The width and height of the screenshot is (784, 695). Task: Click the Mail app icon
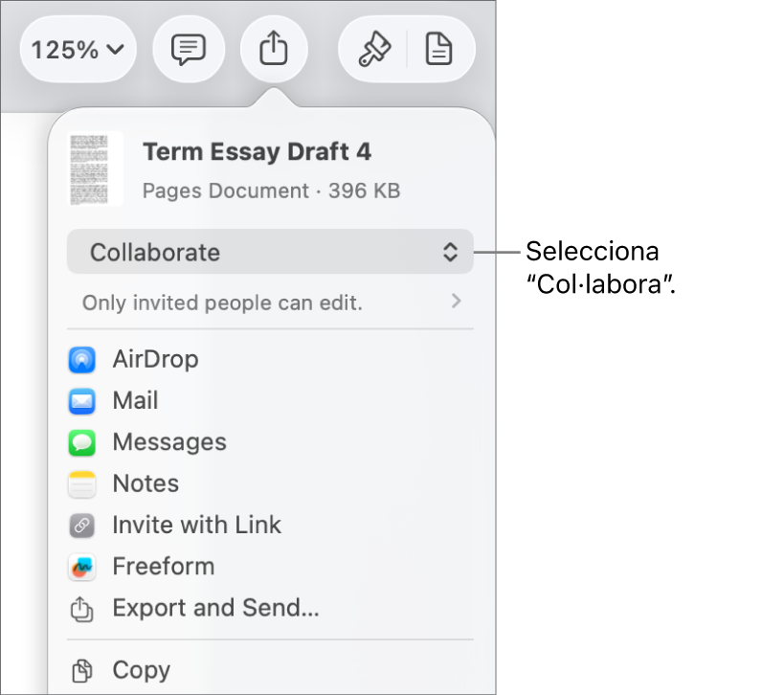(82, 401)
